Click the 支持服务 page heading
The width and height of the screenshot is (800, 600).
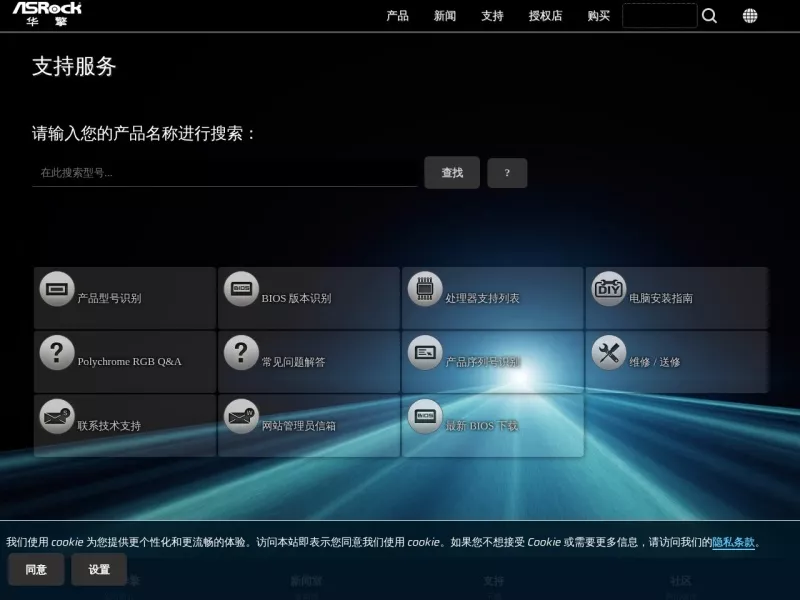pos(74,66)
